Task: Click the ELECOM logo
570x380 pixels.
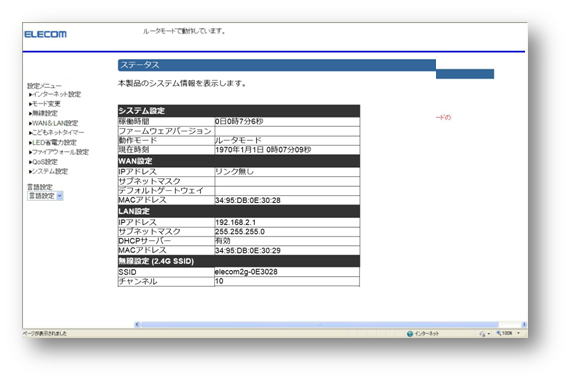Action: 45,34
